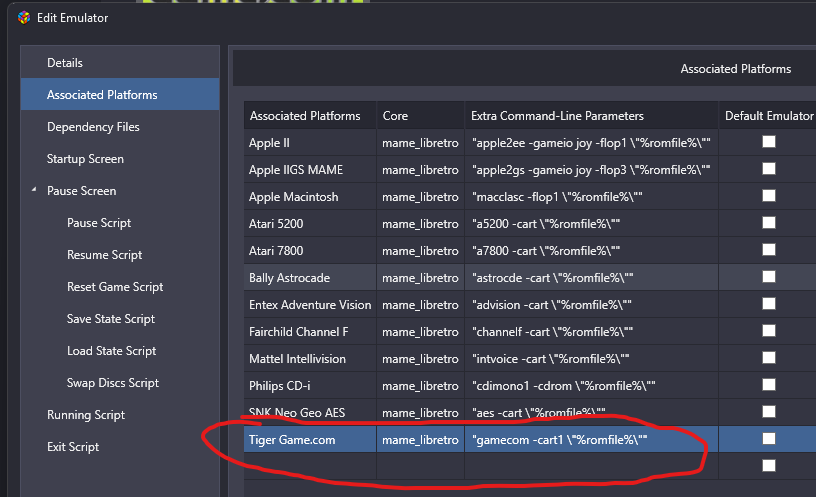Sort by Core column header

(420, 116)
